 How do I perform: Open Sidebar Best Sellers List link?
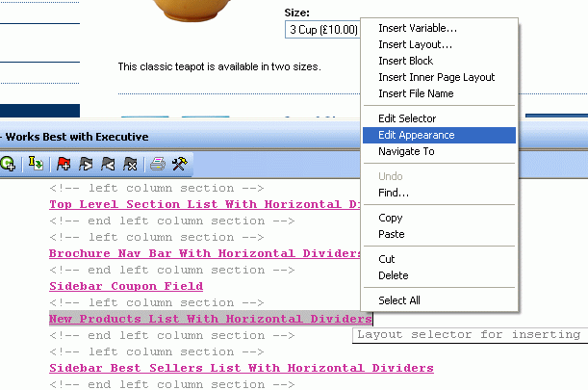pos(241,368)
